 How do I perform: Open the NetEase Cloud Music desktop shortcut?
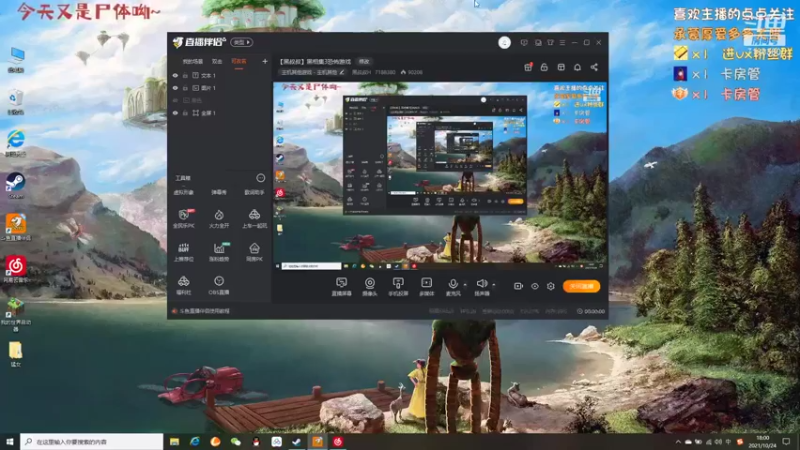pos(16,269)
